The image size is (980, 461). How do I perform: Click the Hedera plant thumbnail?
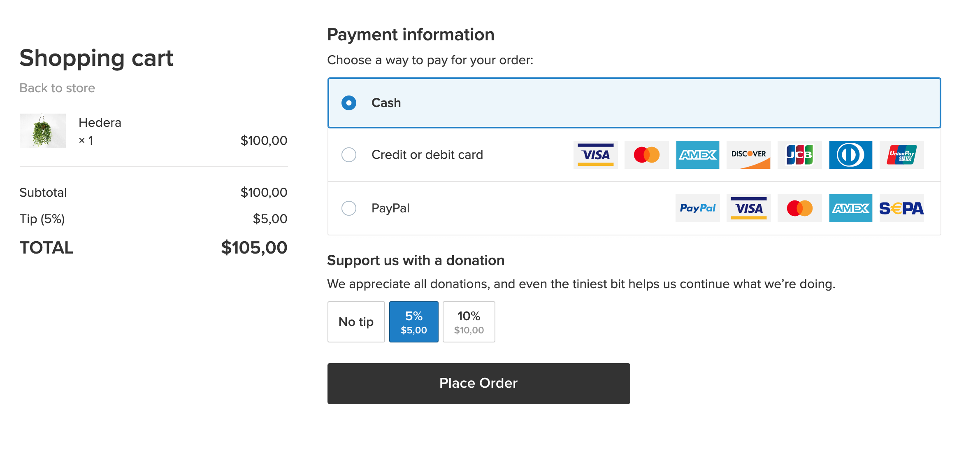[43, 131]
